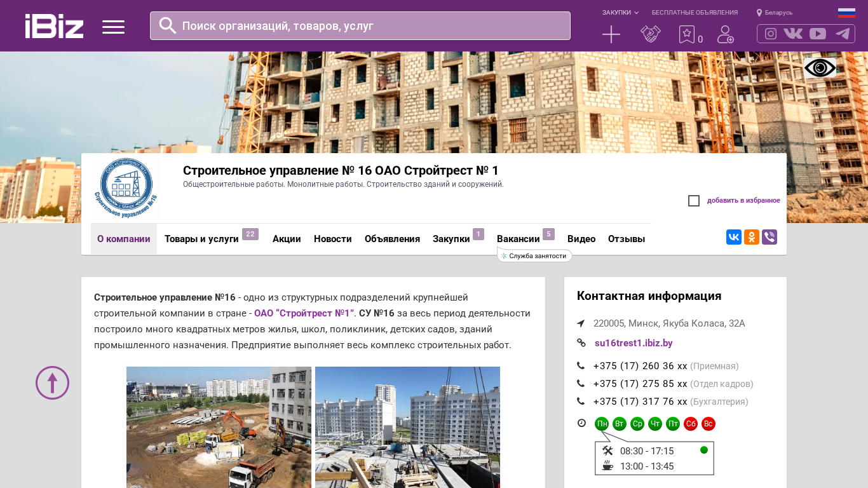Open the 'Объявления' tab
This screenshot has width=868, height=488.
[x=392, y=239]
